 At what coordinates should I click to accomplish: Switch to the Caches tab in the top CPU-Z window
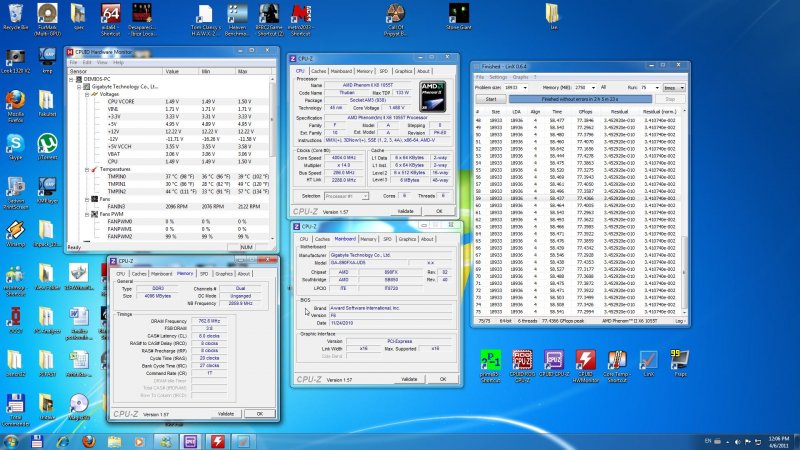[318, 71]
